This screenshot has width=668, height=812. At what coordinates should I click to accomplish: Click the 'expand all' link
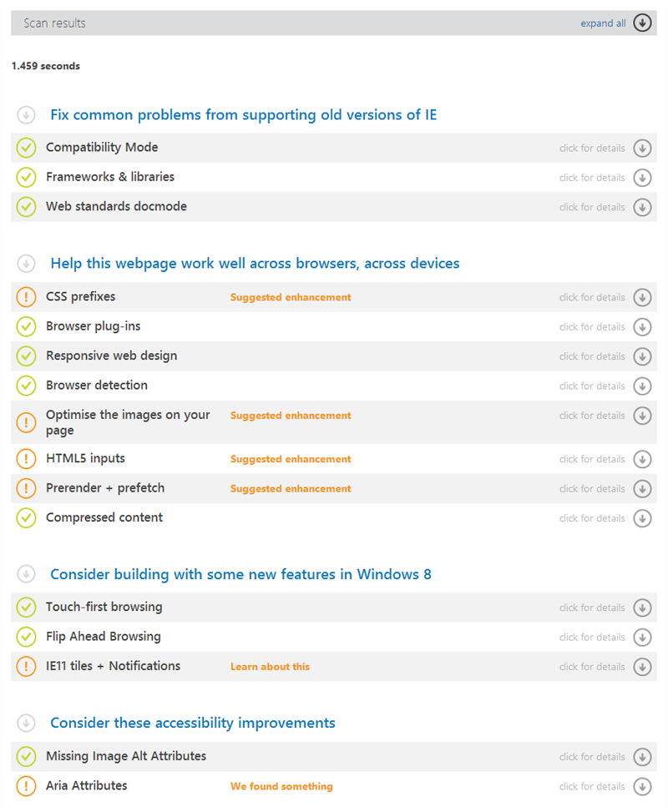[x=603, y=23]
